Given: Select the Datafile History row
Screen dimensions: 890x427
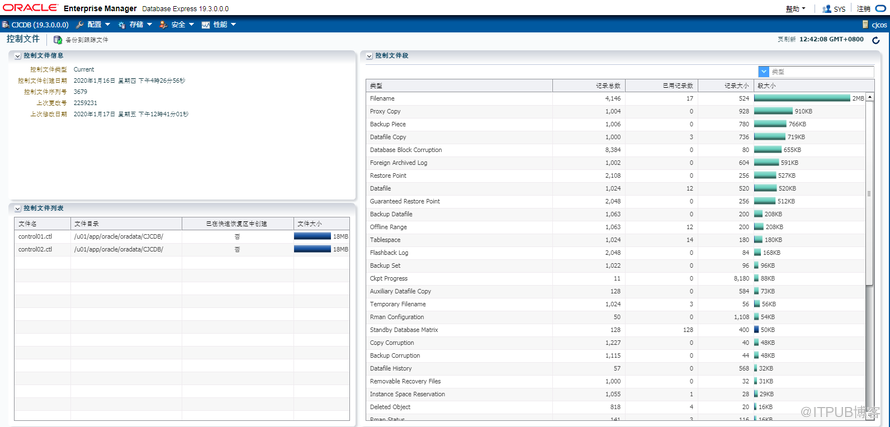Looking at the screenshot, I should pos(616,369).
